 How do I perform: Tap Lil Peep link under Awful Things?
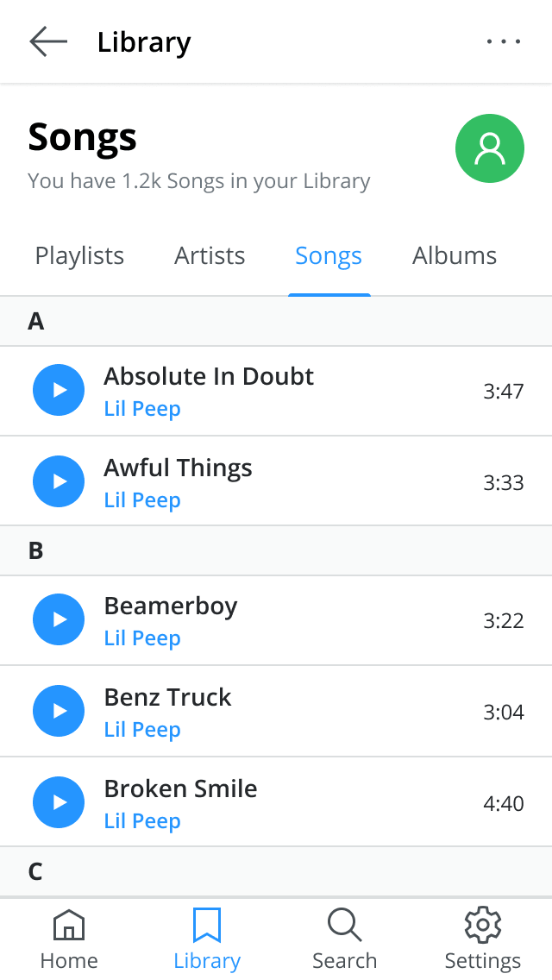[x=142, y=500]
